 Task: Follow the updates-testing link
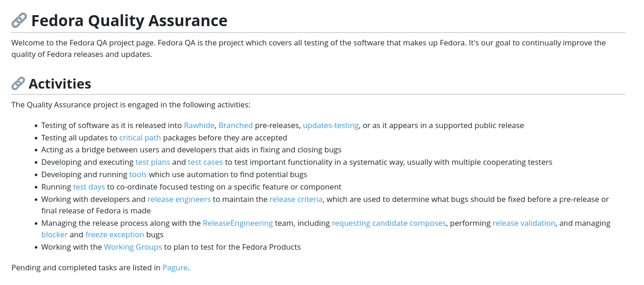[330, 125]
